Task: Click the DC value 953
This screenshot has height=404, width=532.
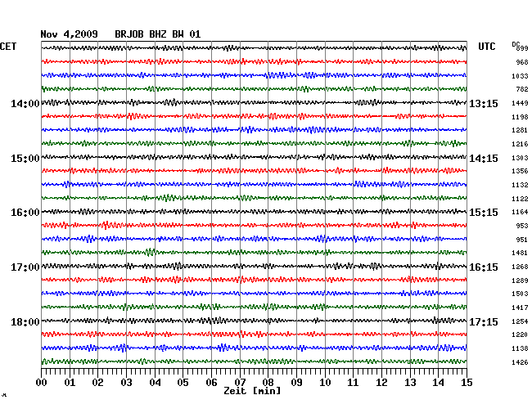Action: coord(522,226)
